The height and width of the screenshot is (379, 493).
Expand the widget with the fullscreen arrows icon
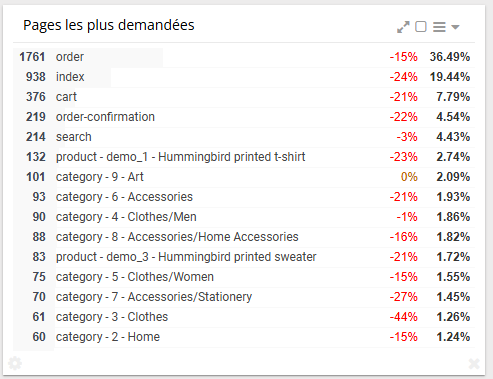[403, 27]
